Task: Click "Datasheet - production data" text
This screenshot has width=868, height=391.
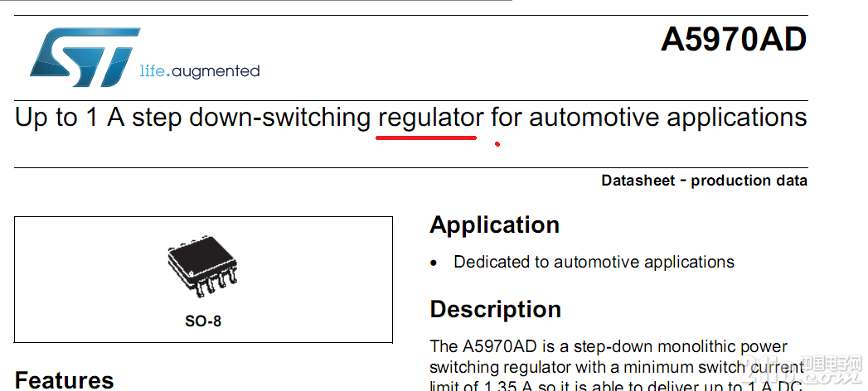Action: tap(704, 181)
